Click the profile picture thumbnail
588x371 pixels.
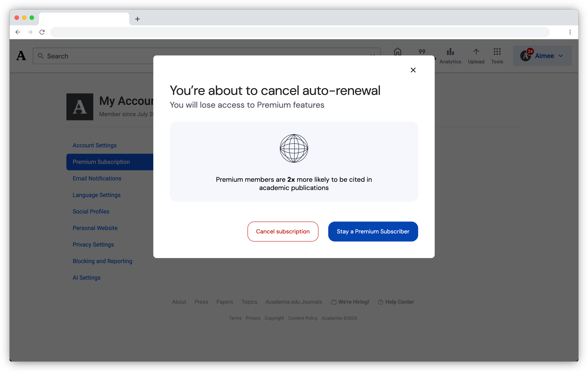click(x=80, y=107)
